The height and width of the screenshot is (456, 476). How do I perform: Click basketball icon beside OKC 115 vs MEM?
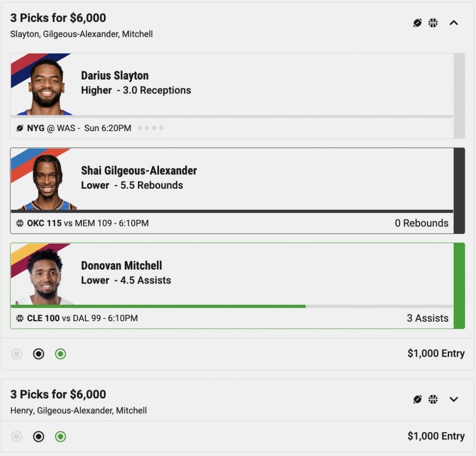20,223
